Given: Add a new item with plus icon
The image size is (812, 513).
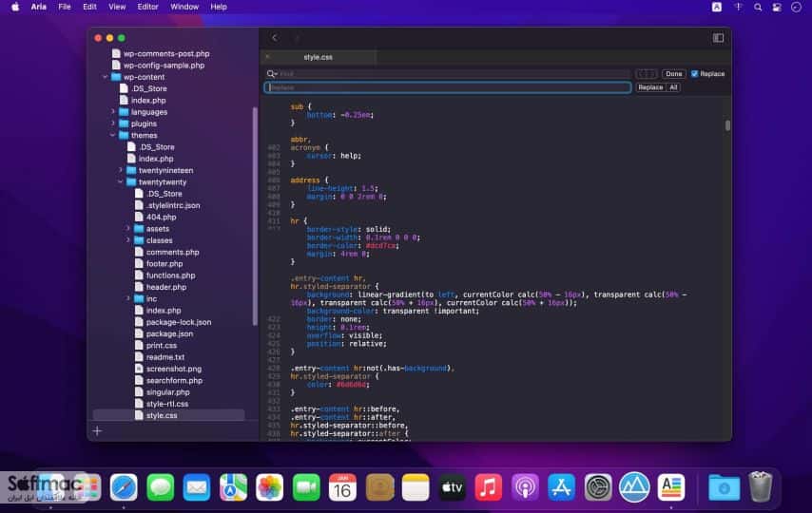Looking at the screenshot, I should [97, 430].
